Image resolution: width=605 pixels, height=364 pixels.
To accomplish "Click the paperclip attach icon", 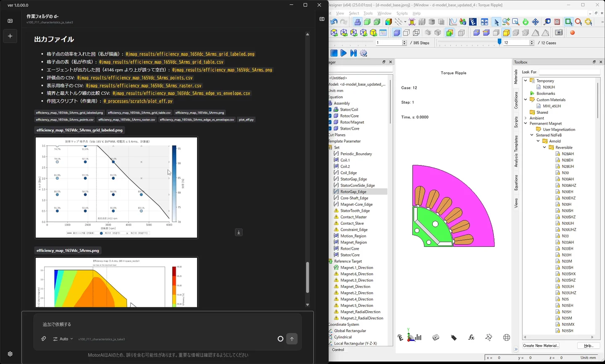I will pos(43,339).
